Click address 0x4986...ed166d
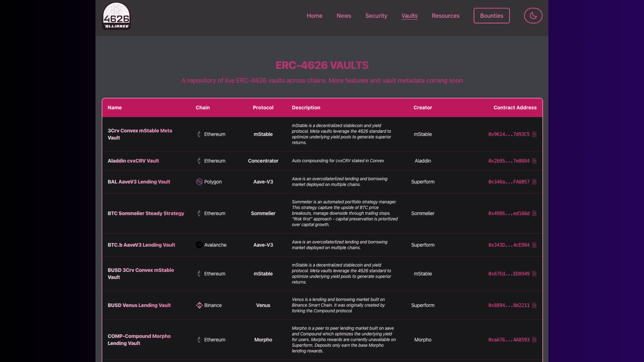The image size is (644, 362). click(x=509, y=213)
